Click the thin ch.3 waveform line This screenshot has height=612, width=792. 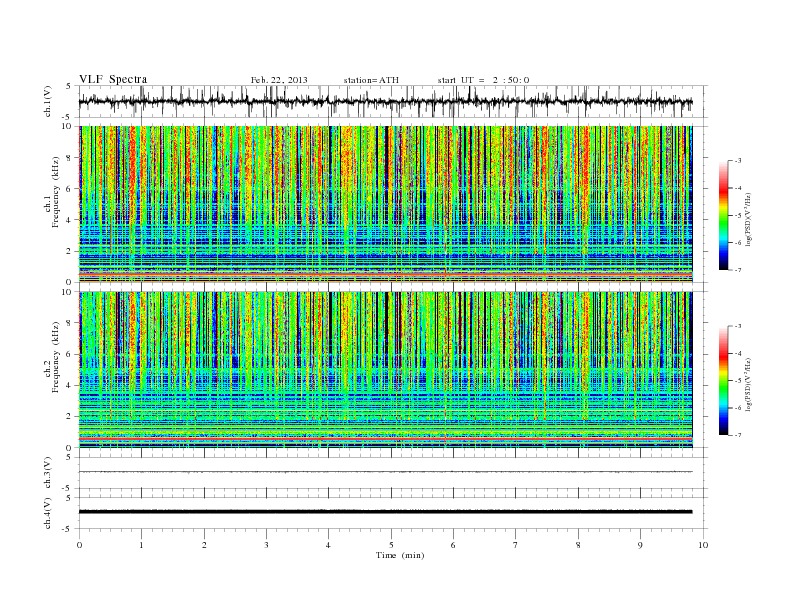coord(385,472)
